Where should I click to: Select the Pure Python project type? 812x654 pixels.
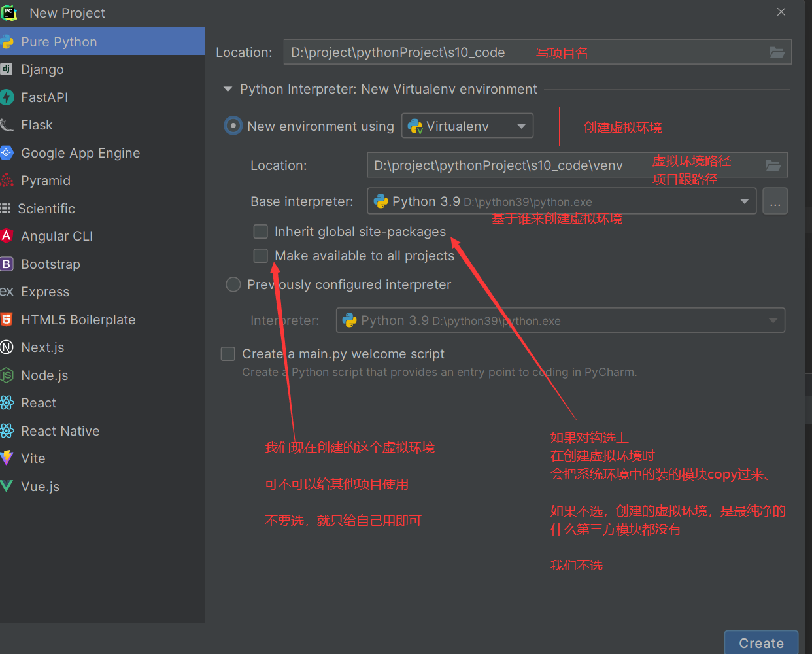coord(102,42)
